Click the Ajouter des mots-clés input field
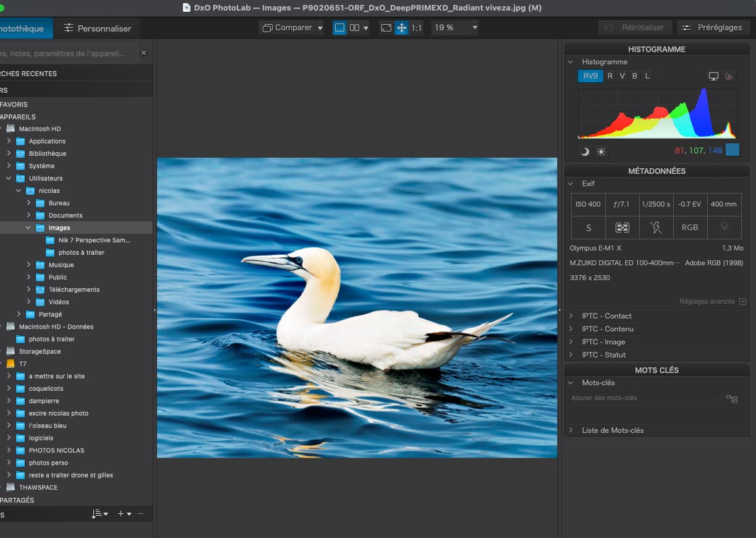The height and width of the screenshot is (538, 756). click(644, 398)
